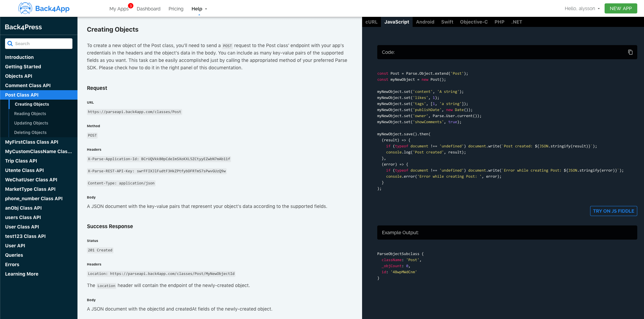Click the X-Parse-REST-API-Key header value

(x=157, y=171)
